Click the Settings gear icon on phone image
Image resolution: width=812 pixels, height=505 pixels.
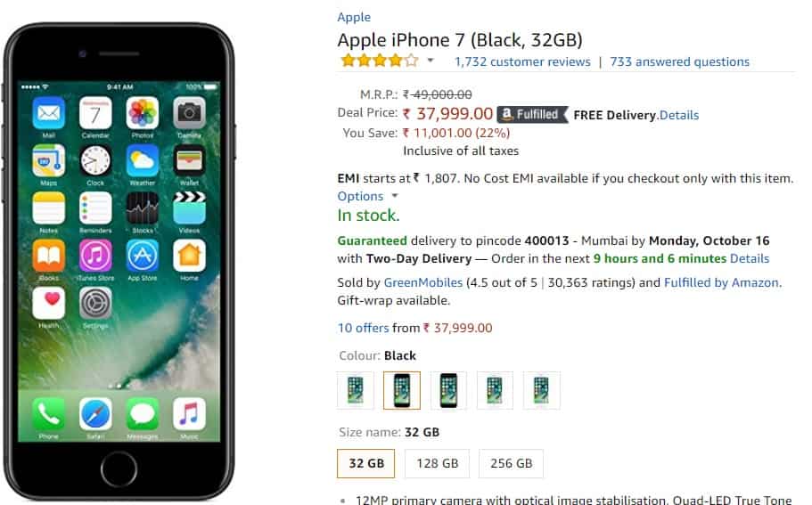pyautogui.click(x=95, y=303)
